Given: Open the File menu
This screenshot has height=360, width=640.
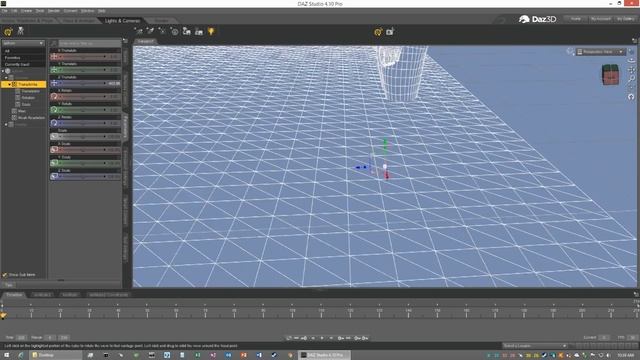Looking at the screenshot, I should pos(4,11).
